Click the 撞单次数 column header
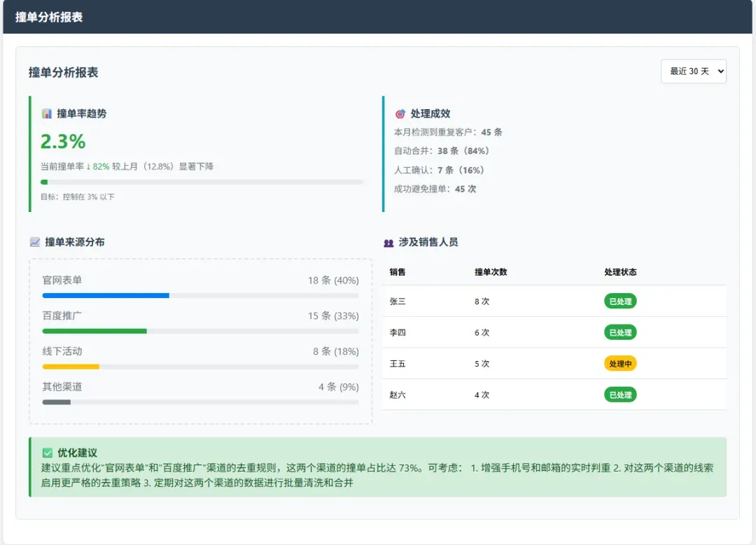Screen dimensions: 756x545 pos(491,272)
